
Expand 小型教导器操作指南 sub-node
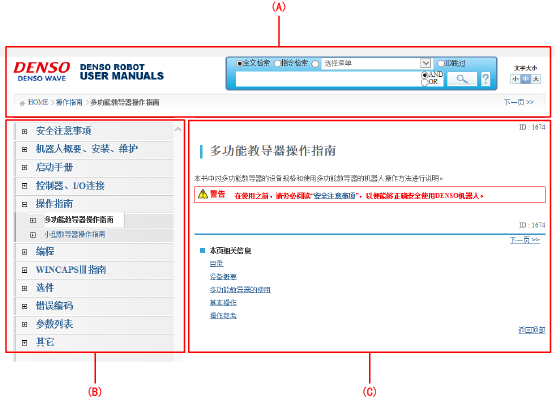tap(33, 235)
